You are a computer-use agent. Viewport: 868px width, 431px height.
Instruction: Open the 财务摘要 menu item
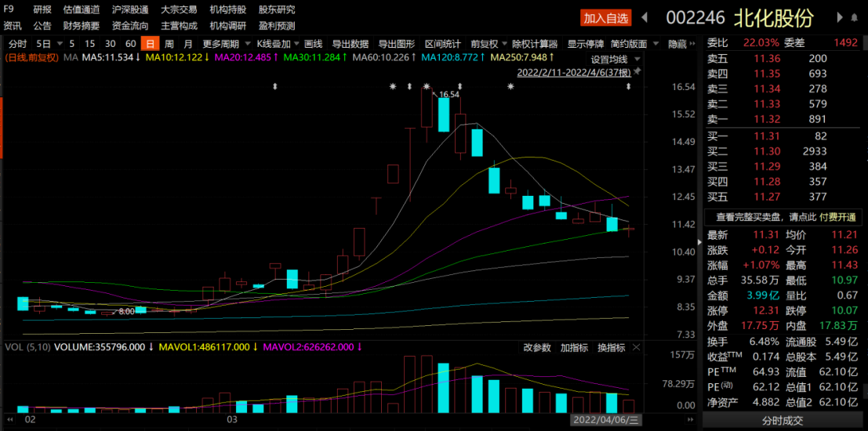pos(81,26)
